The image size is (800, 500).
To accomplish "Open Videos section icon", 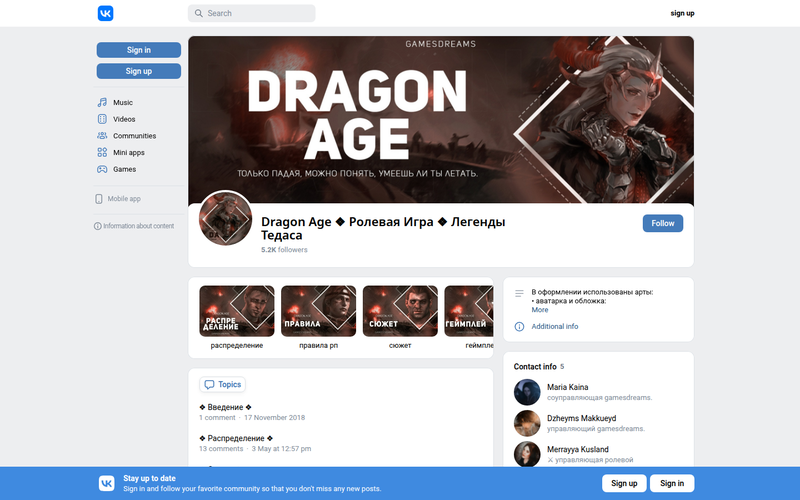I will 102,119.
